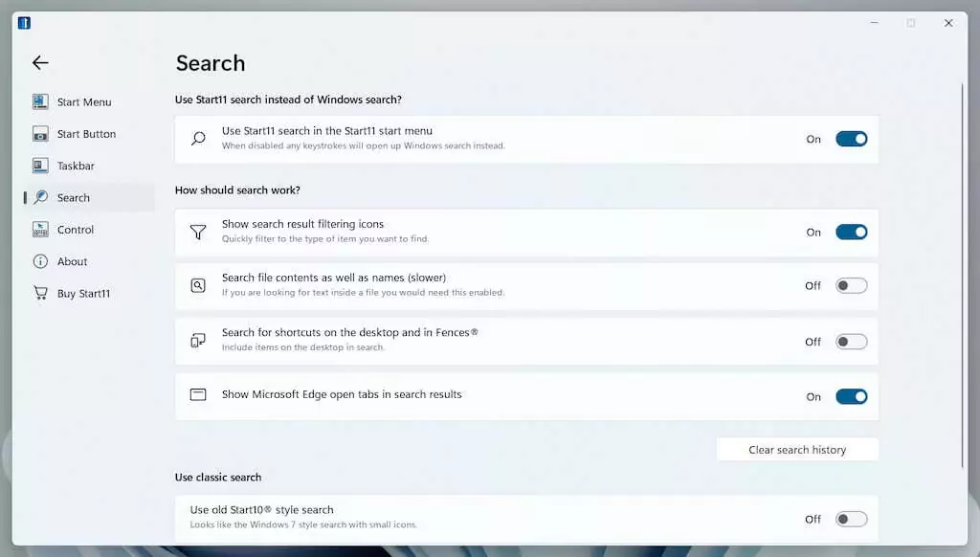Click the Search magnifier sidebar icon
The height and width of the screenshot is (557, 980).
pos(40,197)
